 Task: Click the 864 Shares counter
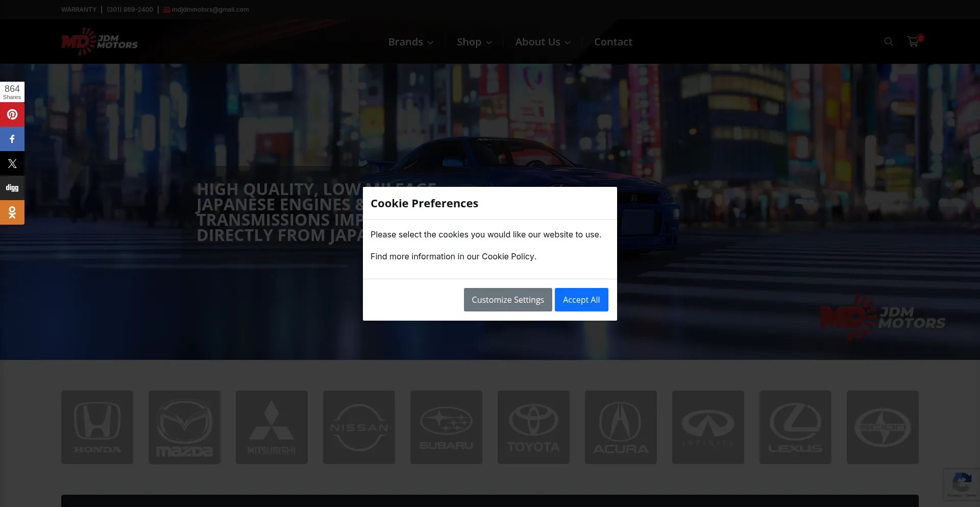pos(12,92)
